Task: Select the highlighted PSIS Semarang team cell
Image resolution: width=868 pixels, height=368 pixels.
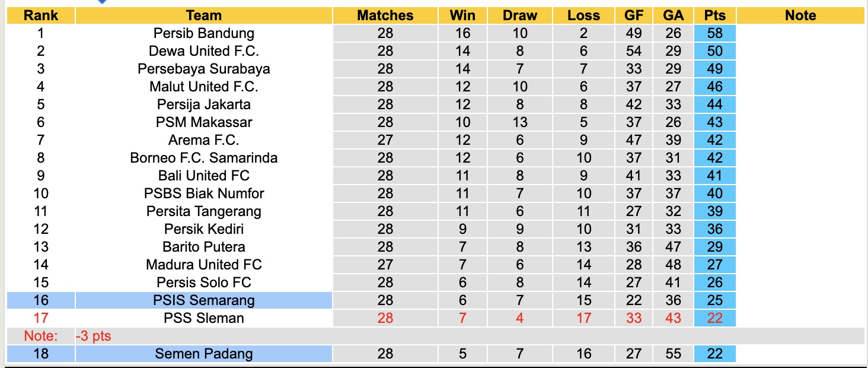Action: 203,300
